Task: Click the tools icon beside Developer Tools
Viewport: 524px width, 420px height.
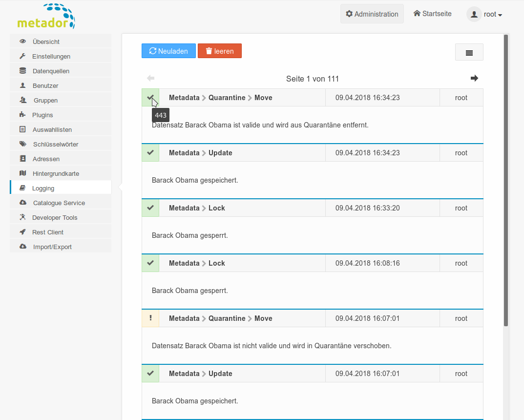Action: (22, 217)
